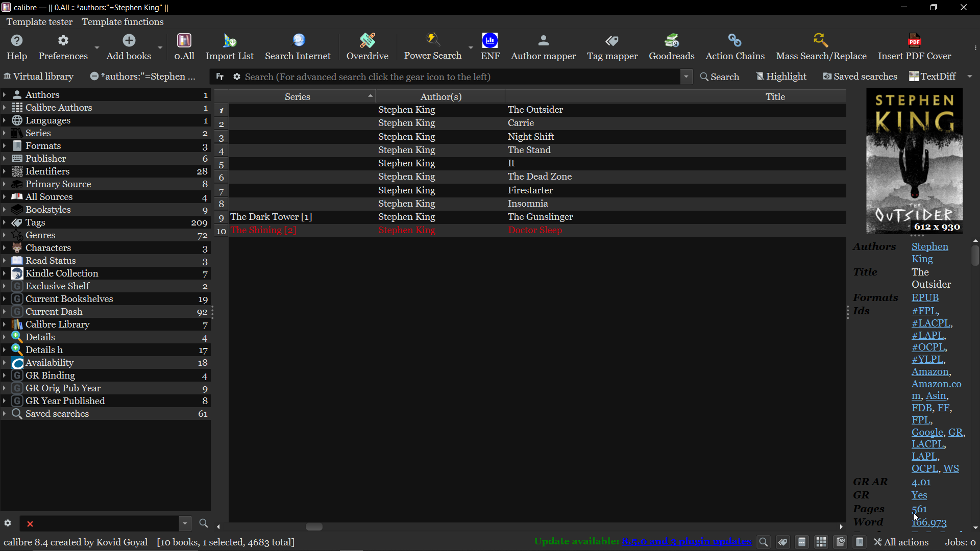Toggle the Highlight search results option
This screenshot has height=551, width=980.
point(781,77)
